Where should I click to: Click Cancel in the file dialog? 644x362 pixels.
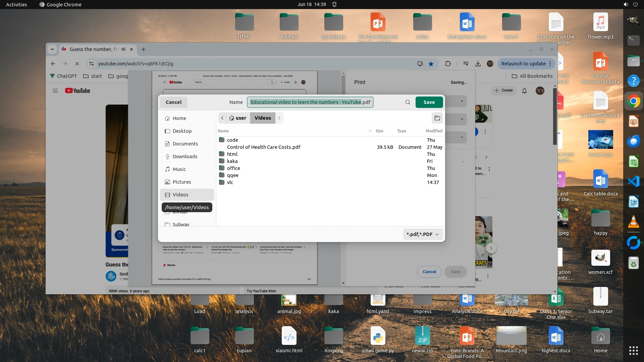(x=173, y=102)
